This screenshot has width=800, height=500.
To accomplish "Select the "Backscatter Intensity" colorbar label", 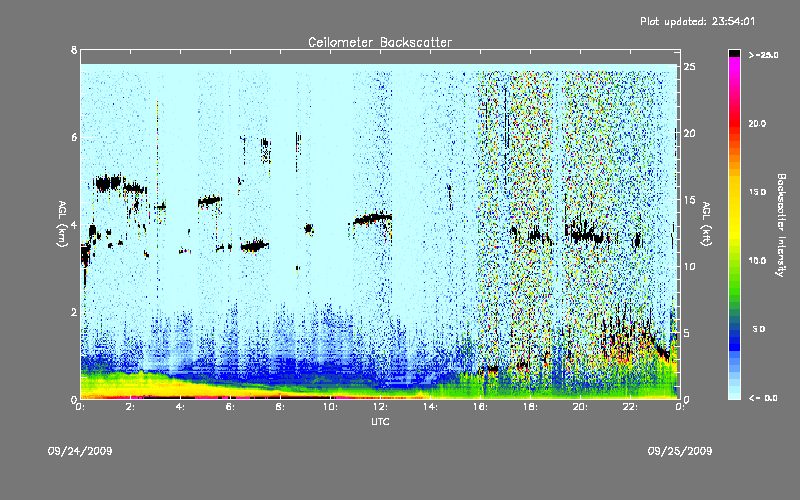I will (781, 225).
